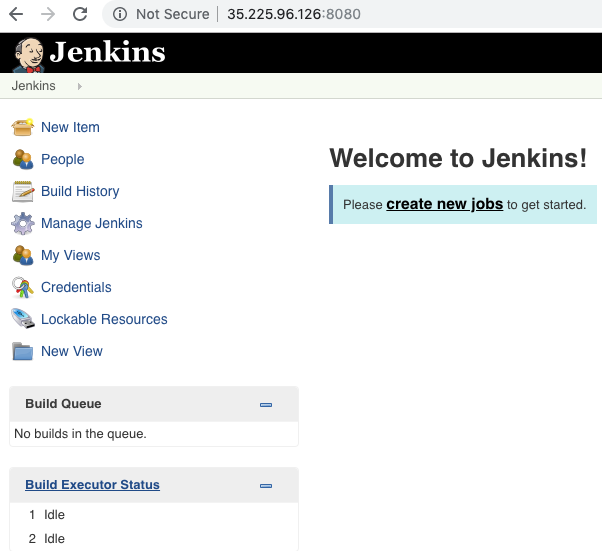Click the Build History notepad icon
Viewport: 602px width, 551px height.
[x=22, y=191]
